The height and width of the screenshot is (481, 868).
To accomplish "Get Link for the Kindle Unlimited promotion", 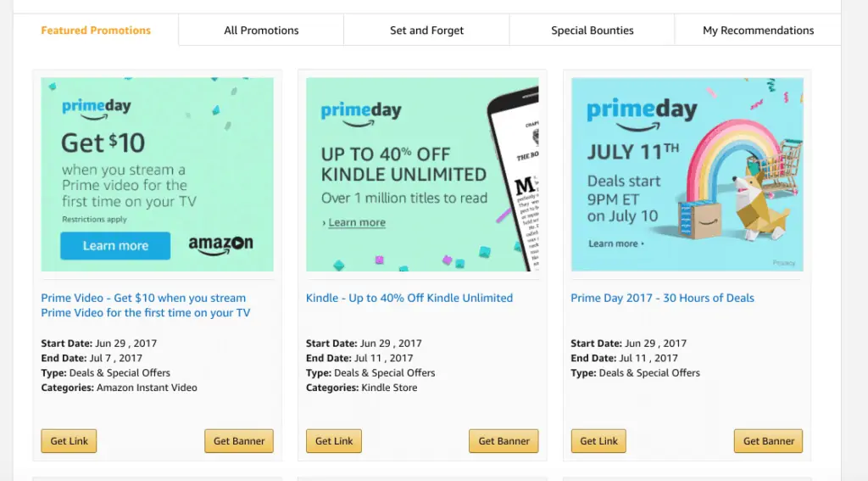I will point(334,441).
